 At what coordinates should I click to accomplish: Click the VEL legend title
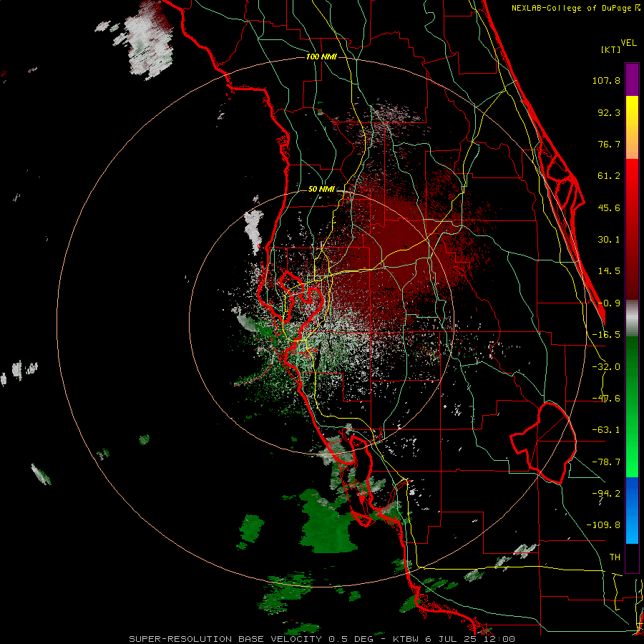628,43
